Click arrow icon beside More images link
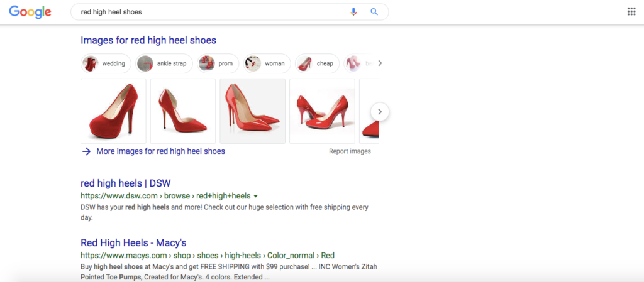644x282 pixels. pos(86,151)
